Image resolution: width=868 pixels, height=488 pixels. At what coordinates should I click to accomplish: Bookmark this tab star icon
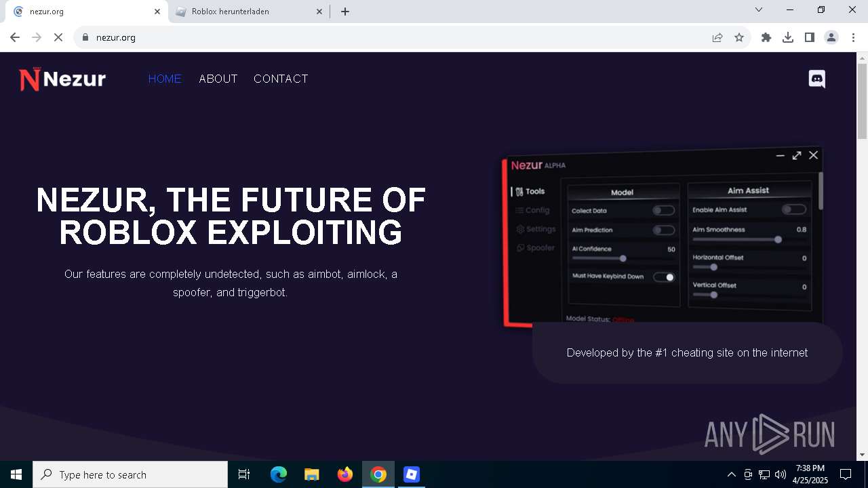pyautogui.click(x=739, y=37)
